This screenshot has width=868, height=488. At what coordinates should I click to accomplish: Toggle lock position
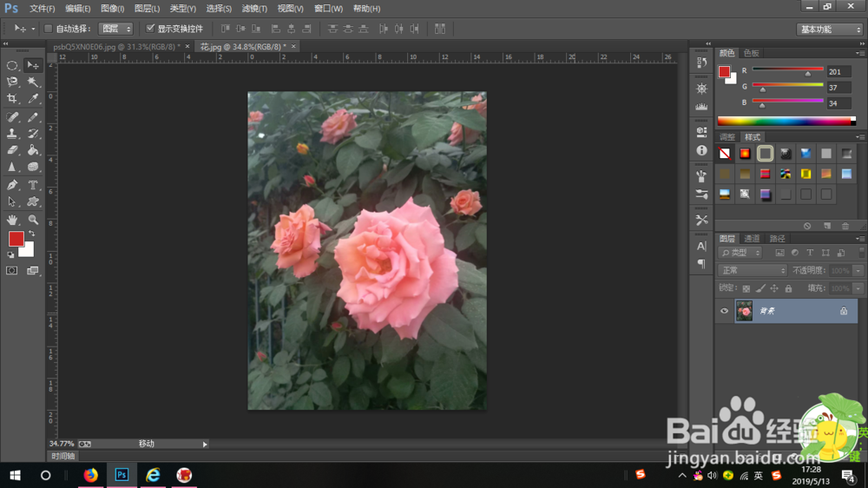774,288
